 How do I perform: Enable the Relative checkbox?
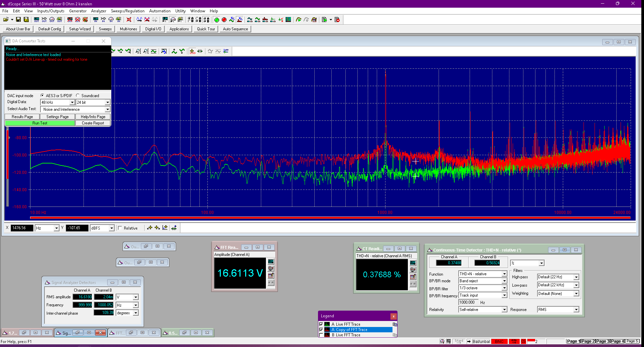(120, 228)
